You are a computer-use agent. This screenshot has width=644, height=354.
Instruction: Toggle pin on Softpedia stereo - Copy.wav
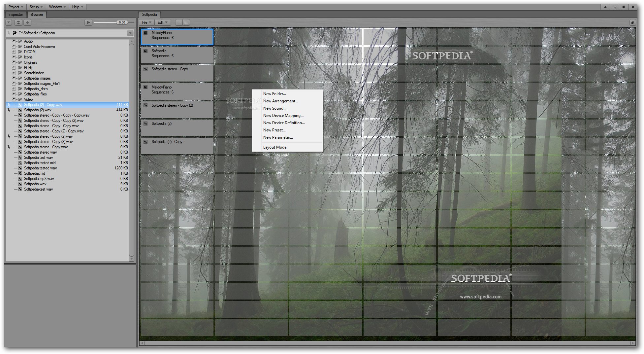[9, 147]
